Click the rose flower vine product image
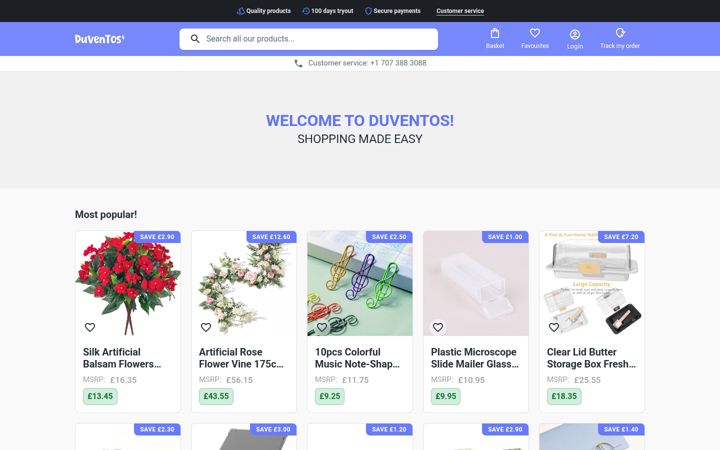The height and width of the screenshot is (450, 720). pos(244,283)
